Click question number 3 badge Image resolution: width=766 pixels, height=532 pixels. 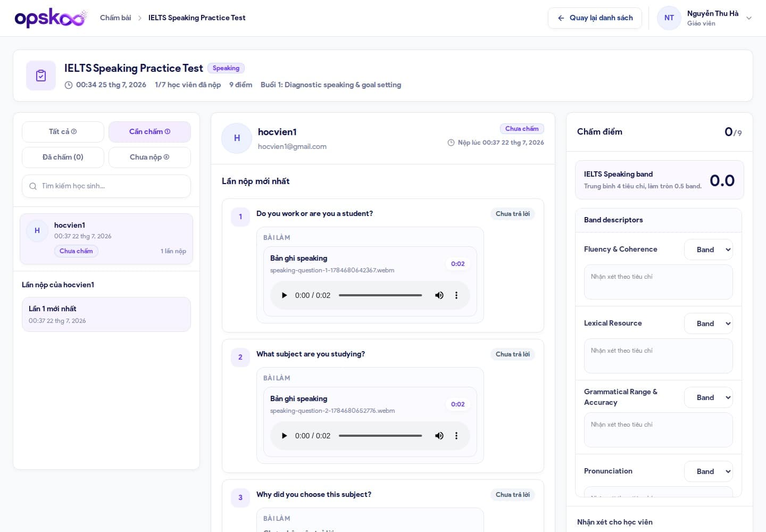pos(240,498)
